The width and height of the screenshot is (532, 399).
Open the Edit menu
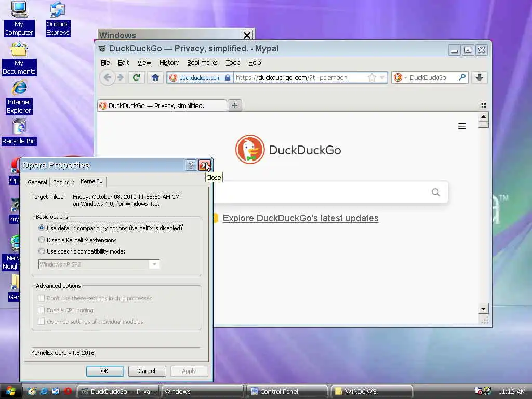tap(123, 63)
